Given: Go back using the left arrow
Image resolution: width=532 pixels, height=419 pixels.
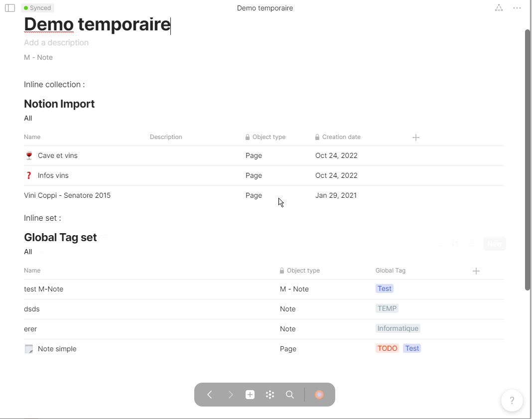Looking at the screenshot, I should point(210,395).
